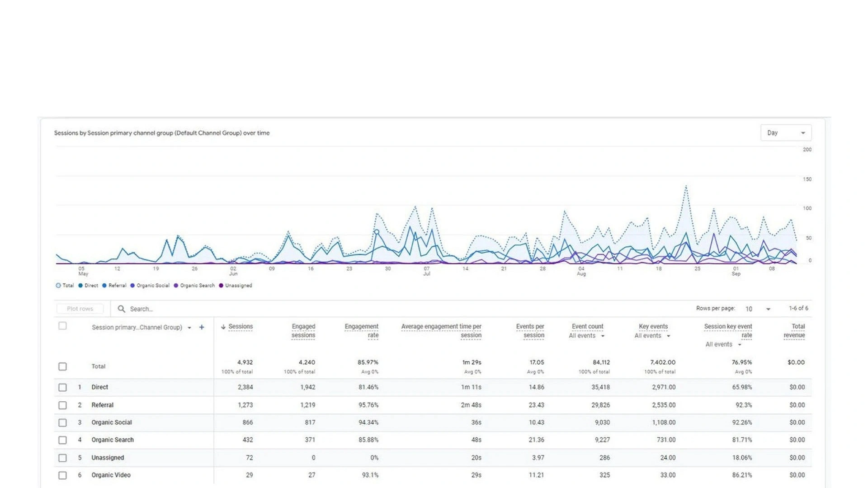Click the Event count column link

[x=587, y=326]
